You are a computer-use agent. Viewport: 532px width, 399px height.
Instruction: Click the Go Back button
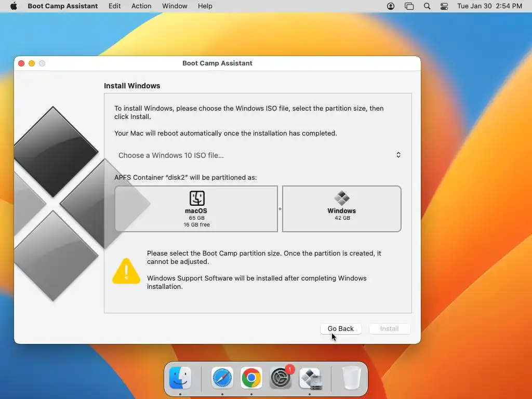click(341, 328)
